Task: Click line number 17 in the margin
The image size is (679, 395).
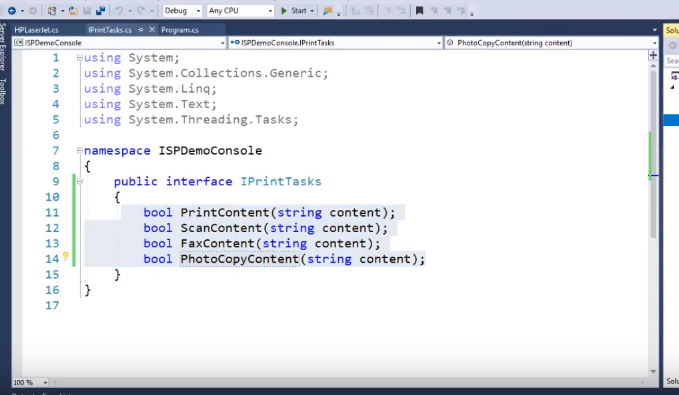Action: [52, 305]
